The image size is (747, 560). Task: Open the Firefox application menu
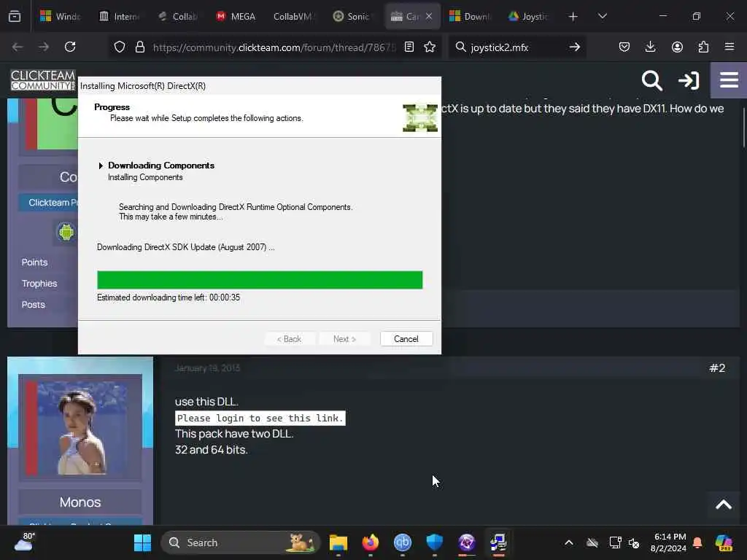pos(729,47)
